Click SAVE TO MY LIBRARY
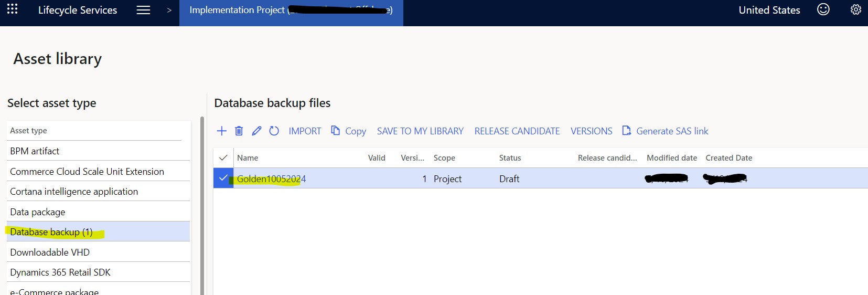The height and width of the screenshot is (295, 868). [420, 131]
